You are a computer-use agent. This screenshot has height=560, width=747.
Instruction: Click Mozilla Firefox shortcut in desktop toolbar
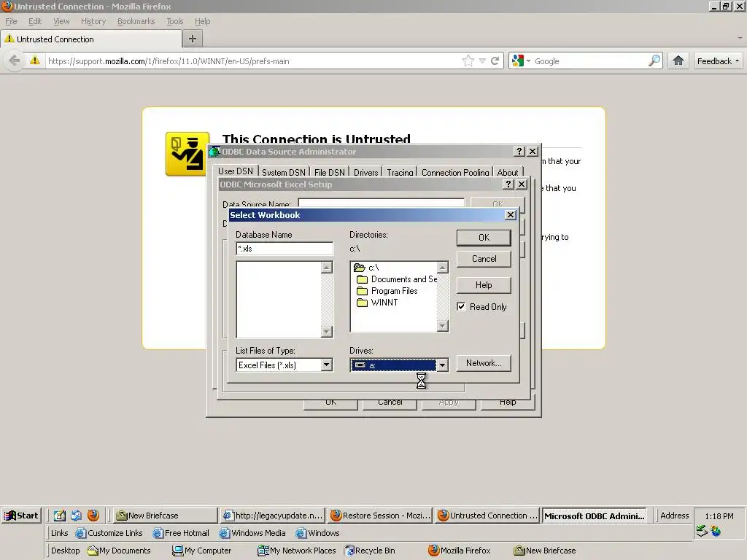[x=460, y=551]
